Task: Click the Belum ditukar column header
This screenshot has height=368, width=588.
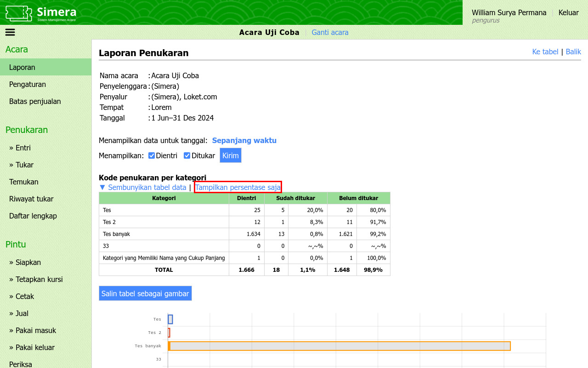Action: 359,198
